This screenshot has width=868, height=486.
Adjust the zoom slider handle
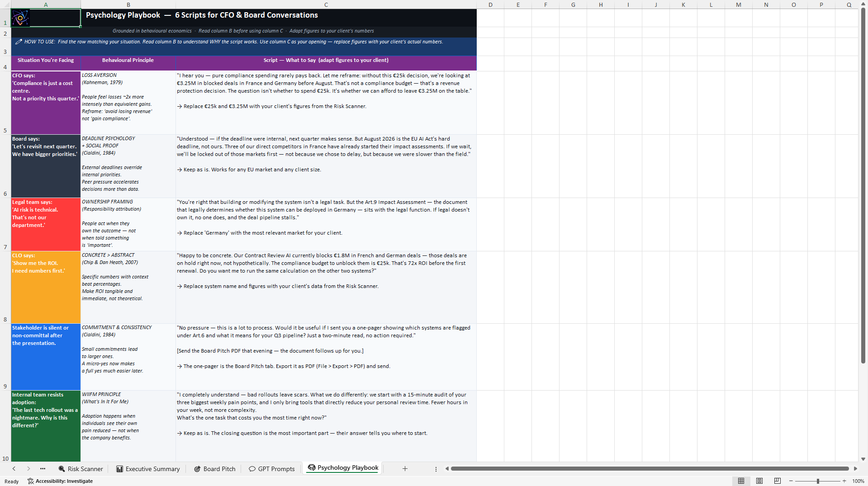pos(818,481)
